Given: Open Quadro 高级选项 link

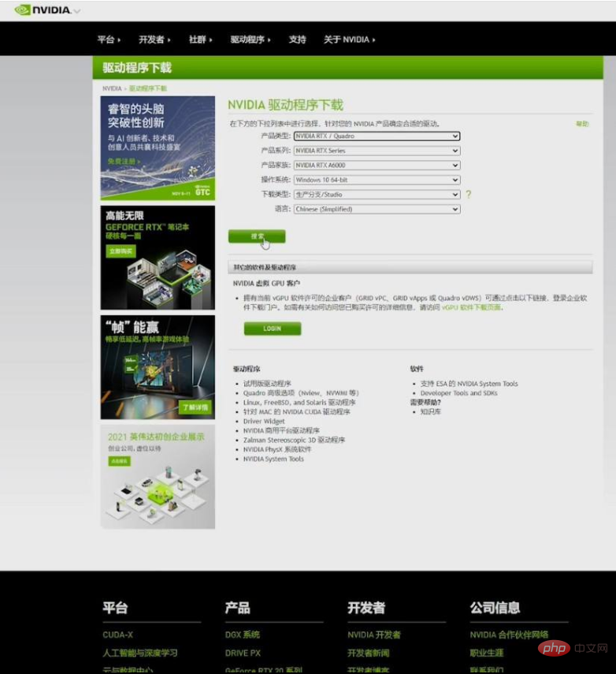Looking at the screenshot, I should (x=301, y=393).
